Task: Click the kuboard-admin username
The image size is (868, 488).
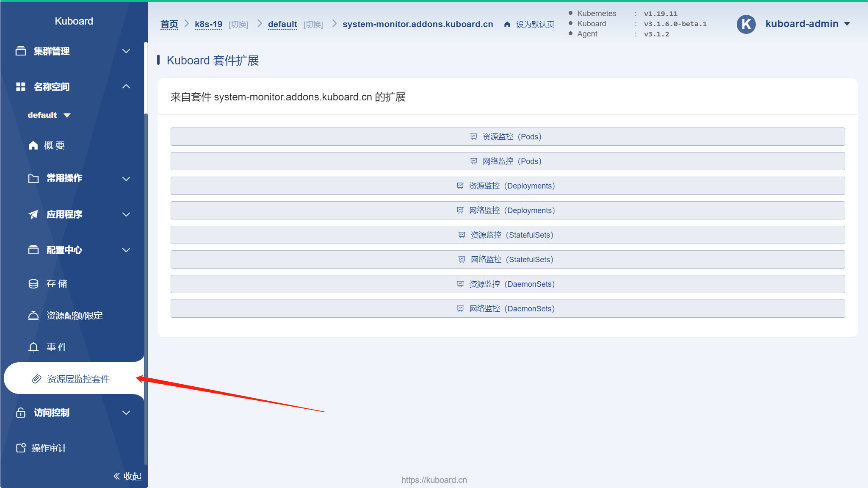Action: pos(802,24)
